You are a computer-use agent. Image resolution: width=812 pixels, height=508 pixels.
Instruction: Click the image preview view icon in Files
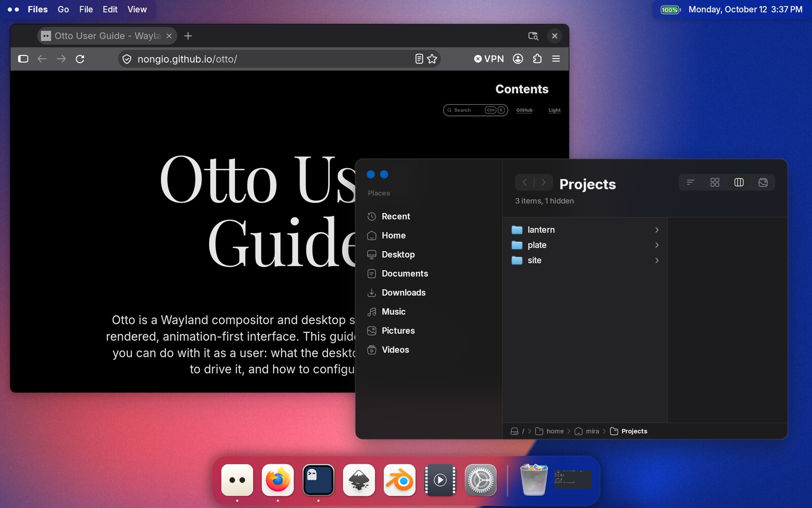tap(763, 182)
